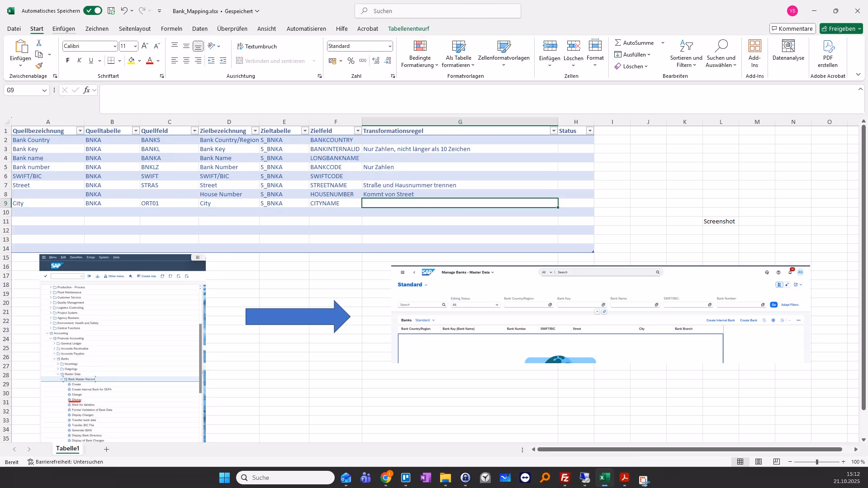
Task: Click the Freigeben button
Action: 841,28
